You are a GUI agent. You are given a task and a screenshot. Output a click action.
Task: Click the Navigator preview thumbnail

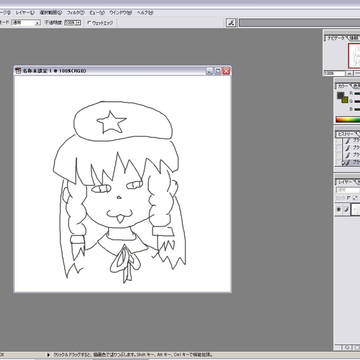[354, 56]
